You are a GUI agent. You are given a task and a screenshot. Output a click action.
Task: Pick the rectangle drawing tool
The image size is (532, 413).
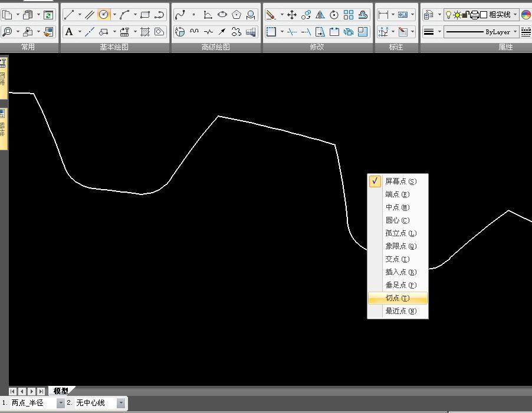(145, 15)
